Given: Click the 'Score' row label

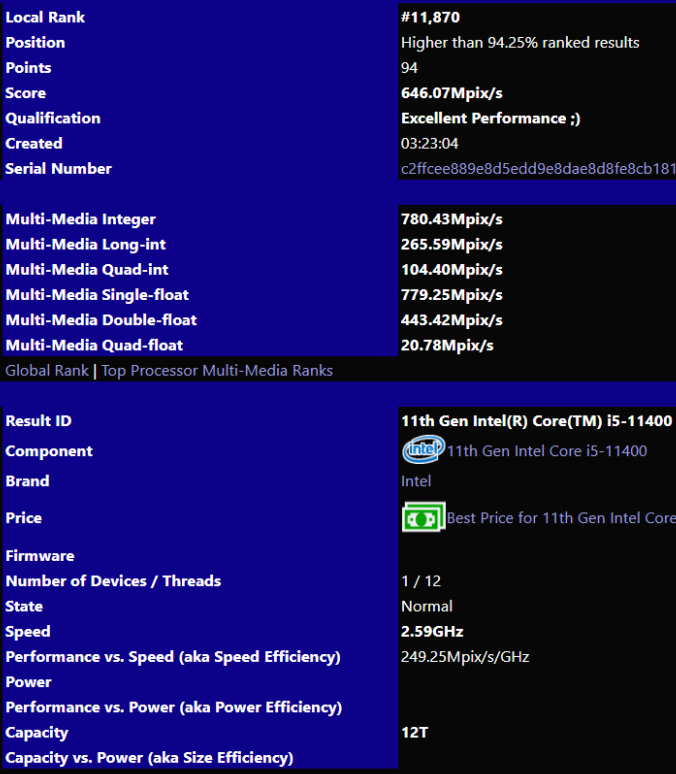Looking at the screenshot, I should coord(26,93).
